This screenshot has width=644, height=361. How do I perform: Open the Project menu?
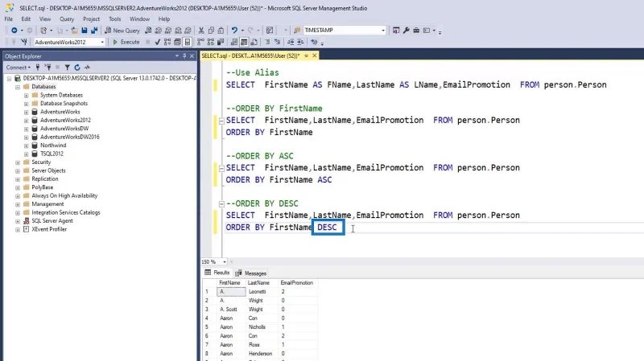[x=91, y=18]
